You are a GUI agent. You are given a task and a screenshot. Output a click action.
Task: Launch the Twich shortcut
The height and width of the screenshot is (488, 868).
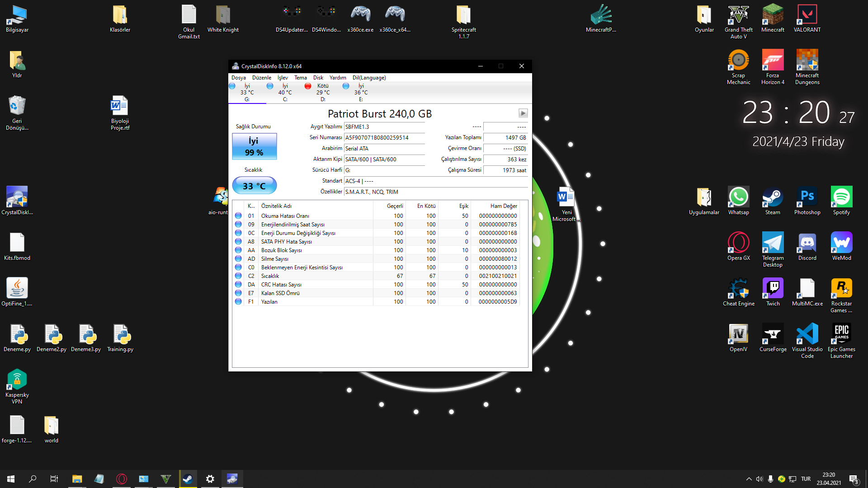(773, 292)
